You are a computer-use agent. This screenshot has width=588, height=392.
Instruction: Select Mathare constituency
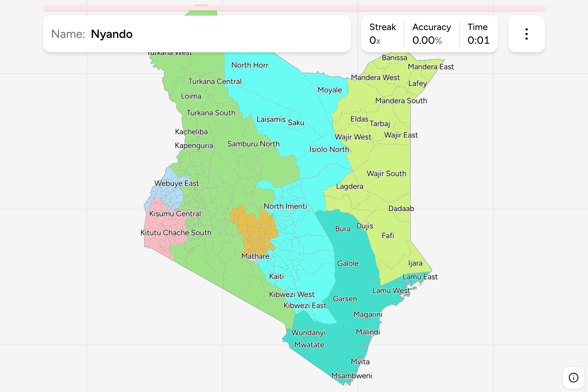tap(255, 256)
